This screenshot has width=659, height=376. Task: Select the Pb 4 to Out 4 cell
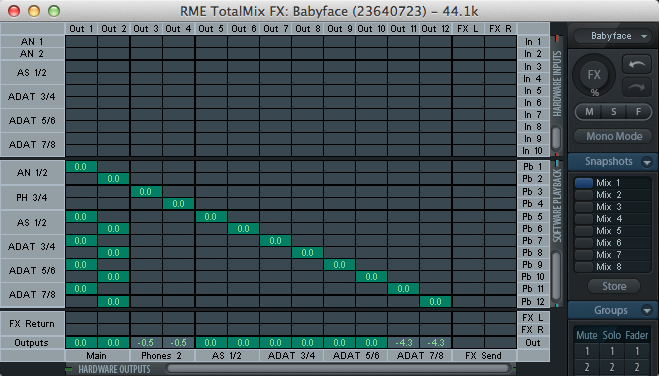[x=178, y=204]
